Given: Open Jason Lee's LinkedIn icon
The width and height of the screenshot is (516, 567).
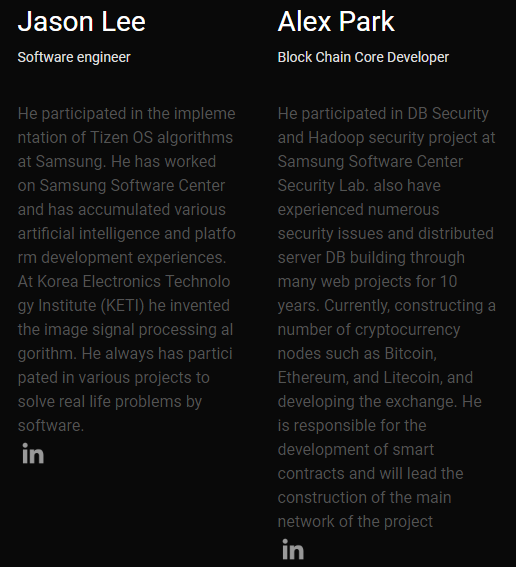Looking at the screenshot, I should (x=33, y=453).
